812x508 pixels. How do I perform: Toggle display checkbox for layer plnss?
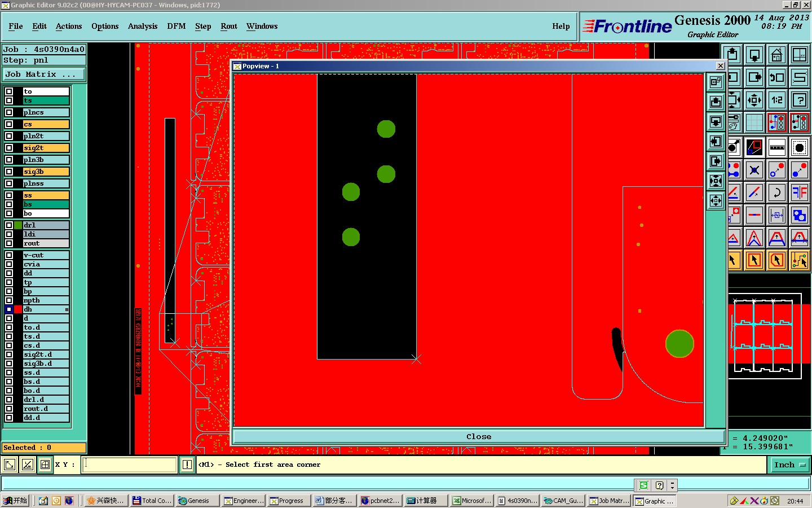(9, 183)
